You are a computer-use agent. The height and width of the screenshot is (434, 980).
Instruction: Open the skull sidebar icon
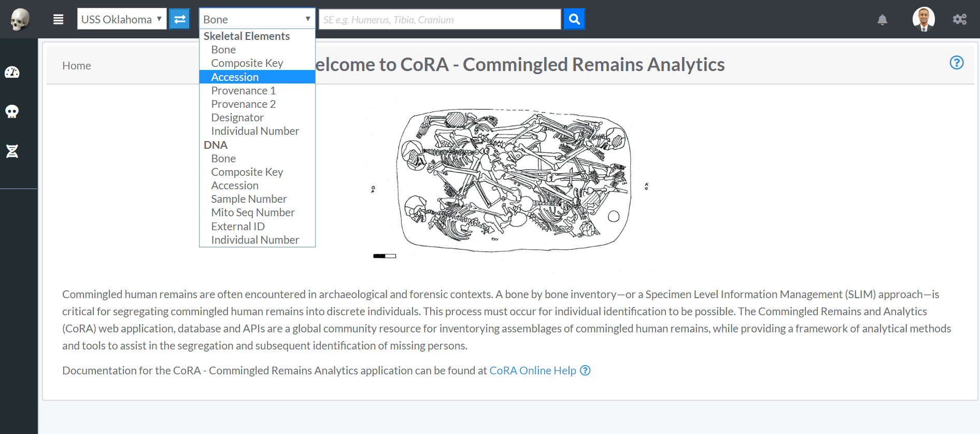(12, 111)
